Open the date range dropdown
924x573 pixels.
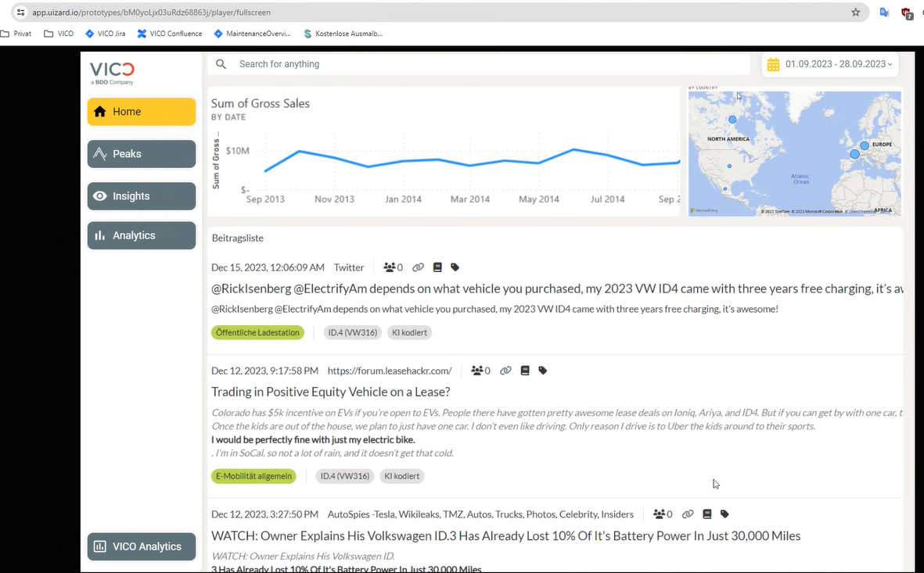[890, 65]
